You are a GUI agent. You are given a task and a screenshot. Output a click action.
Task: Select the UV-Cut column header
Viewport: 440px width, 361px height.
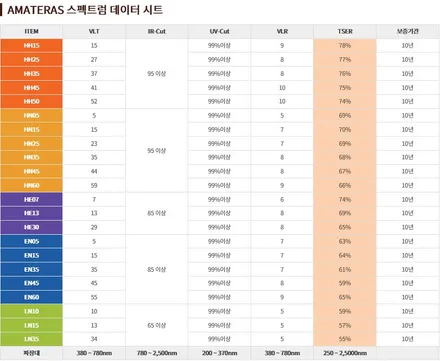pos(219,31)
